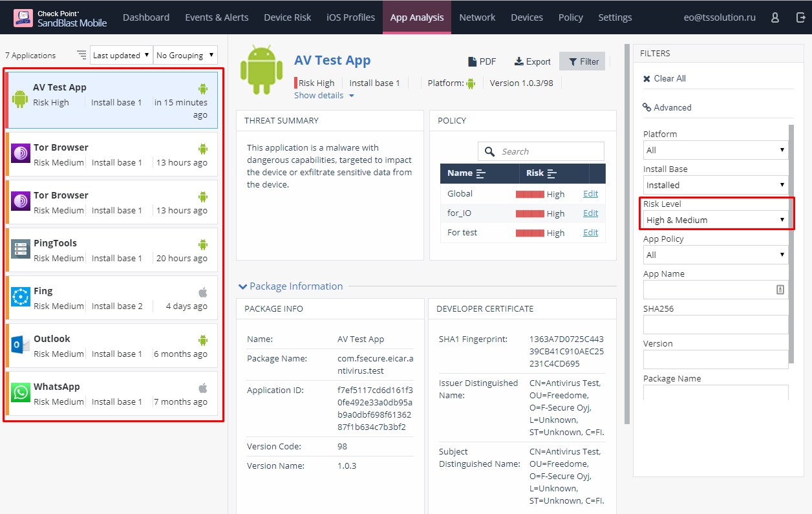812x514 pixels.
Task: Go to the Dashboard tab
Action: 146,17
